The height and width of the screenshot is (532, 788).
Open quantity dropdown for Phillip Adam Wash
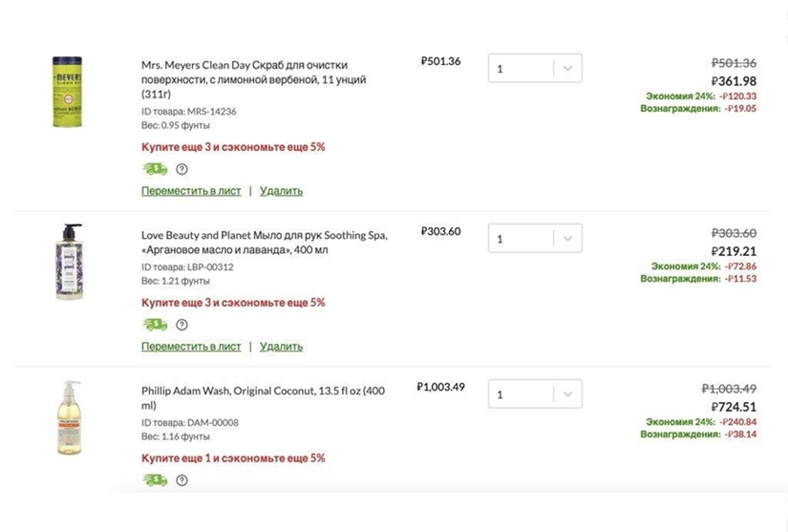coord(566,394)
